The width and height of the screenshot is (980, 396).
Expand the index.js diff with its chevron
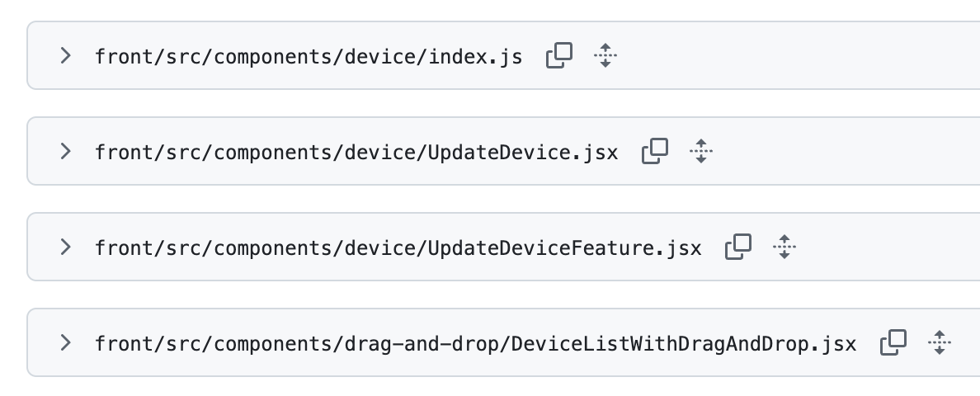66,56
